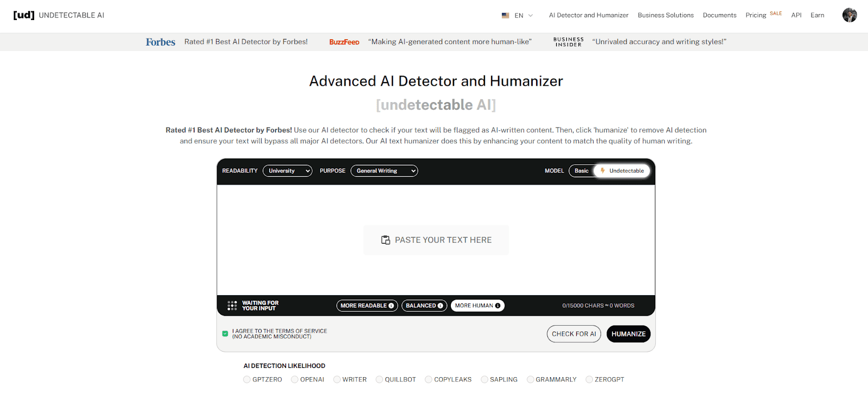
Task: Switch model to Basic
Action: [x=581, y=171]
